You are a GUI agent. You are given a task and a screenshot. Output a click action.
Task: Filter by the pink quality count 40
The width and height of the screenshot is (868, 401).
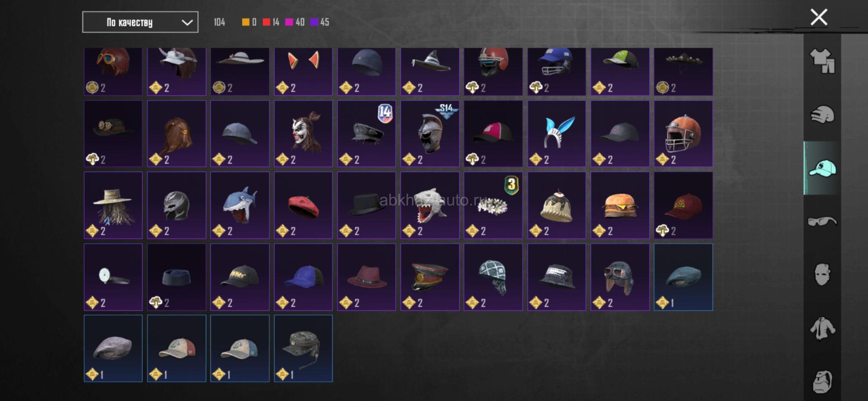[x=295, y=22]
